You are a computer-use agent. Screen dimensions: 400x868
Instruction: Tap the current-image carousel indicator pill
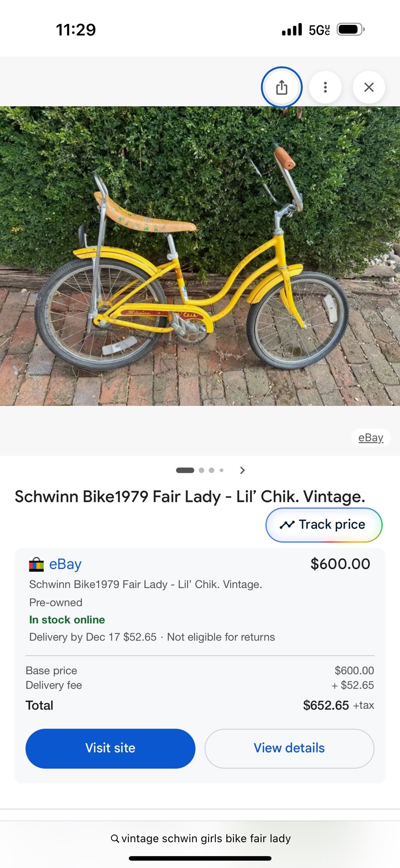click(x=185, y=470)
